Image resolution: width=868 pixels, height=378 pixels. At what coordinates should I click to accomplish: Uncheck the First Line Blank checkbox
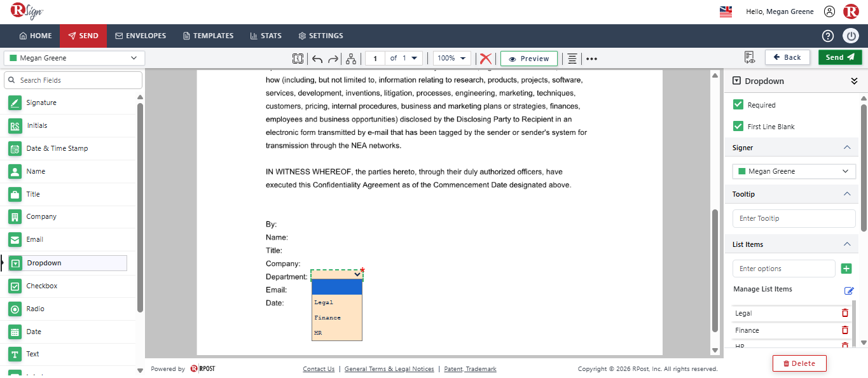click(738, 126)
